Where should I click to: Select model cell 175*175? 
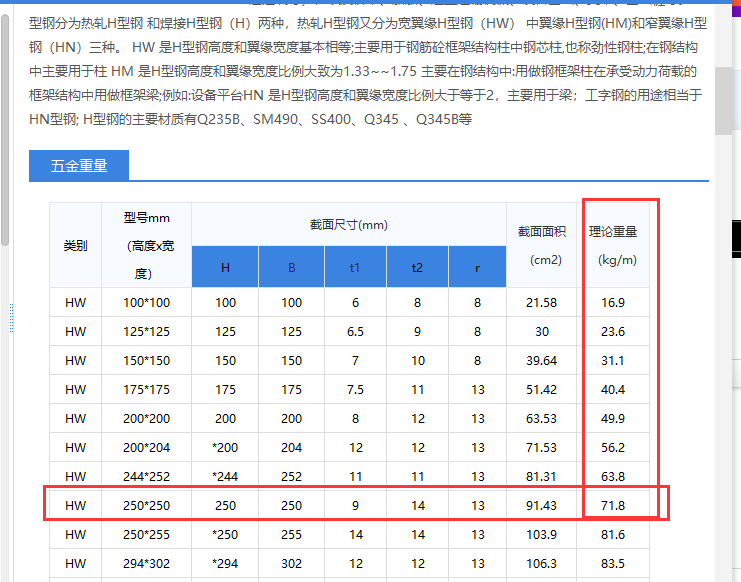(x=146, y=389)
